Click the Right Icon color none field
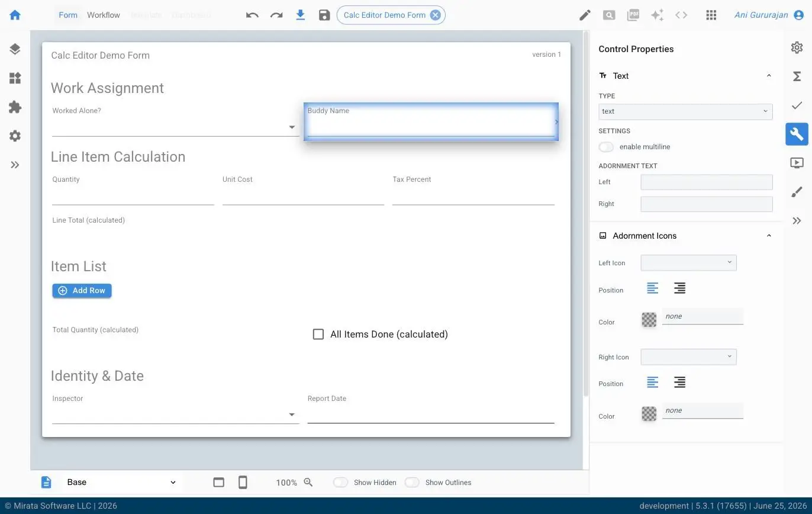Screen dimensions: 812x514 point(703,410)
